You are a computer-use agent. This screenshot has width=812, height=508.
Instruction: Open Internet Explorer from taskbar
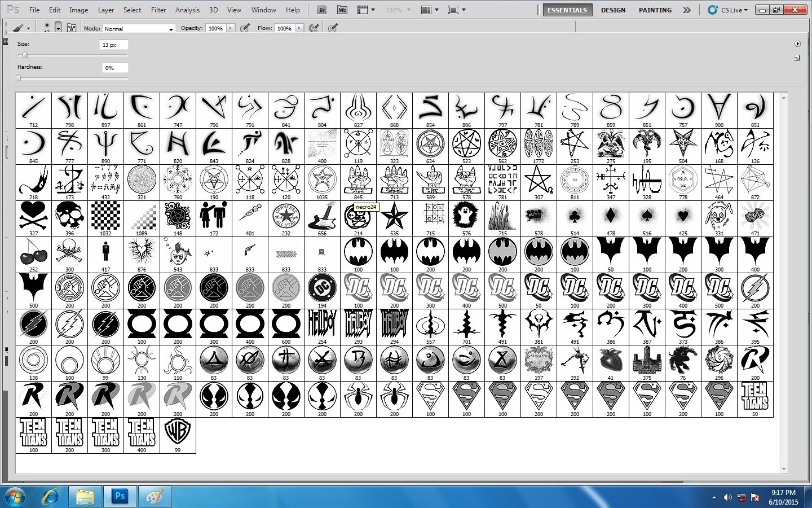51,497
